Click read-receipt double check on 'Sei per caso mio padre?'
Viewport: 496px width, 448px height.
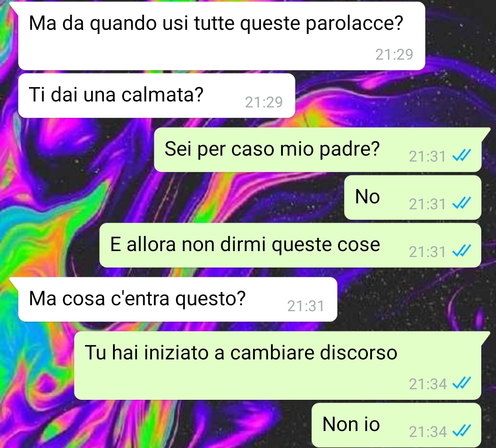462,156
